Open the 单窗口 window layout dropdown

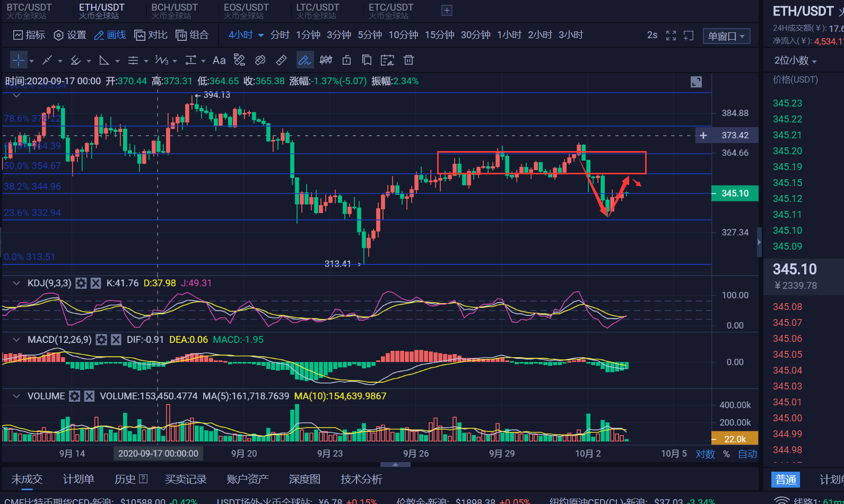(x=726, y=36)
